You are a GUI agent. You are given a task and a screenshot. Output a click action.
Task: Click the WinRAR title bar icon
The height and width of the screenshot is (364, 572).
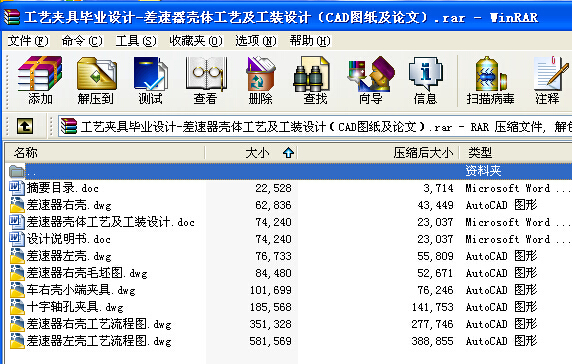coord(12,17)
